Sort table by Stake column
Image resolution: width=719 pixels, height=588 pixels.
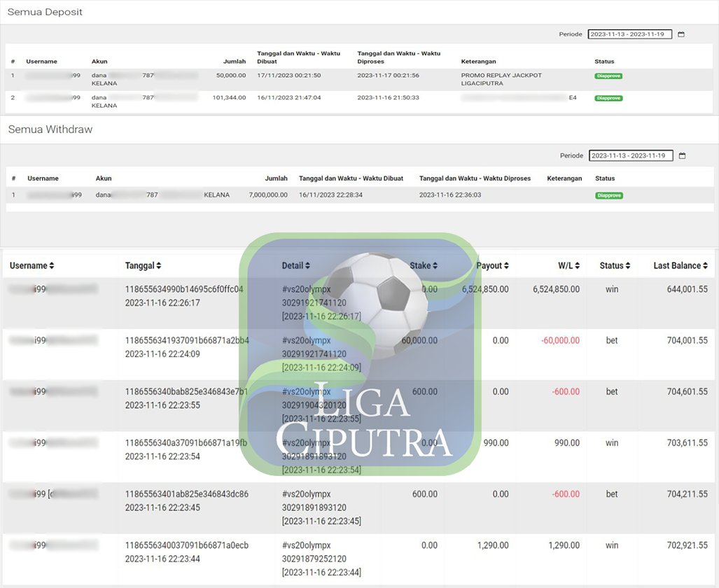click(424, 265)
